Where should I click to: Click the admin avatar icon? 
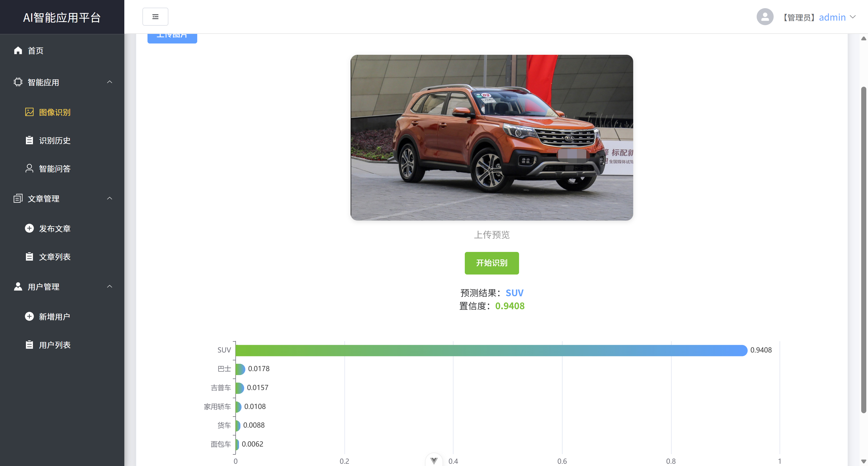pos(765,17)
